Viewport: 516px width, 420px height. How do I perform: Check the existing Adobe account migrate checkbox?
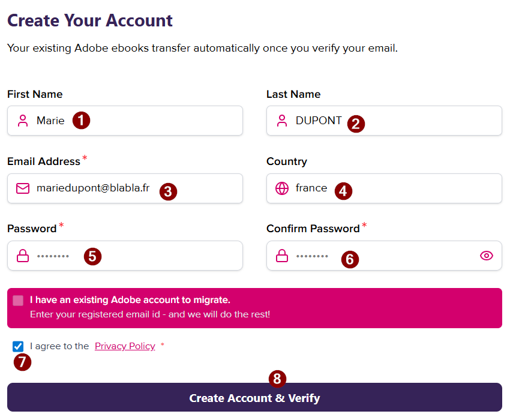(x=18, y=300)
